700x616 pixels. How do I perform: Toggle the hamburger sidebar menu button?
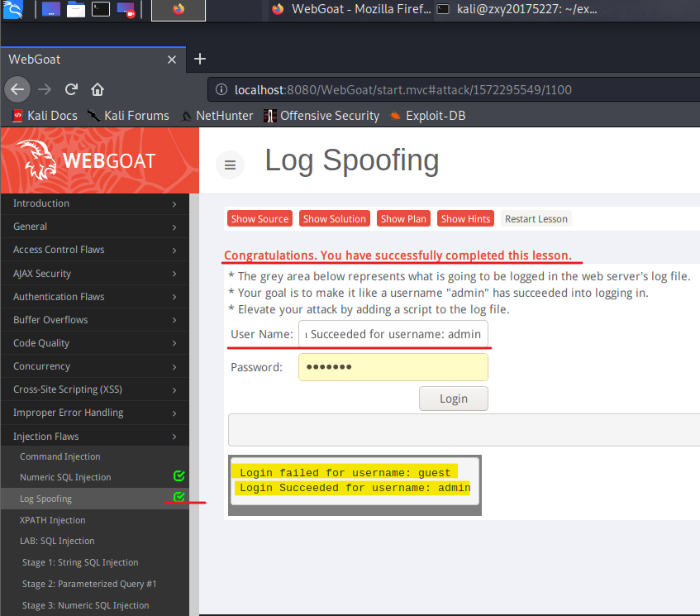[230, 165]
